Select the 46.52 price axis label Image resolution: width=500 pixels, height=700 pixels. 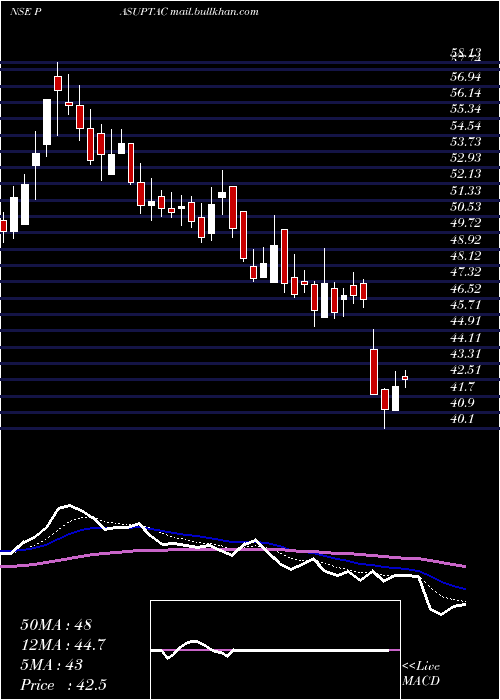pos(465,288)
